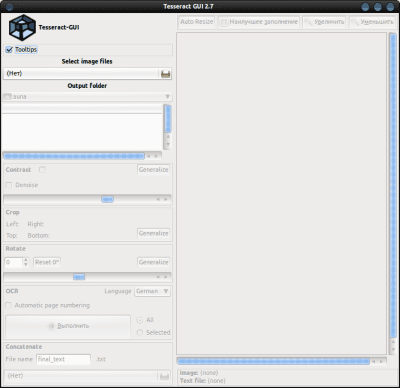Click the 'Image: (none)' status text
Image resolution: width=400 pixels, height=388 pixels.
coord(199,373)
